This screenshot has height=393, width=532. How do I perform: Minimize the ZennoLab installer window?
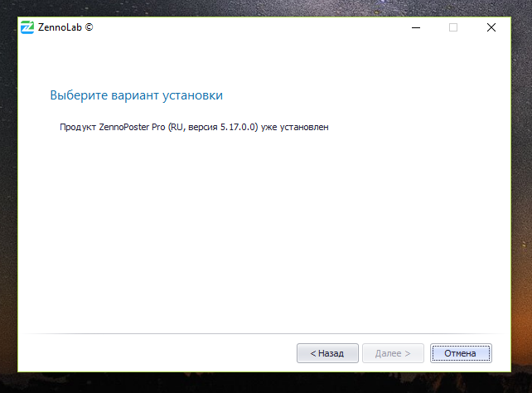pos(416,27)
